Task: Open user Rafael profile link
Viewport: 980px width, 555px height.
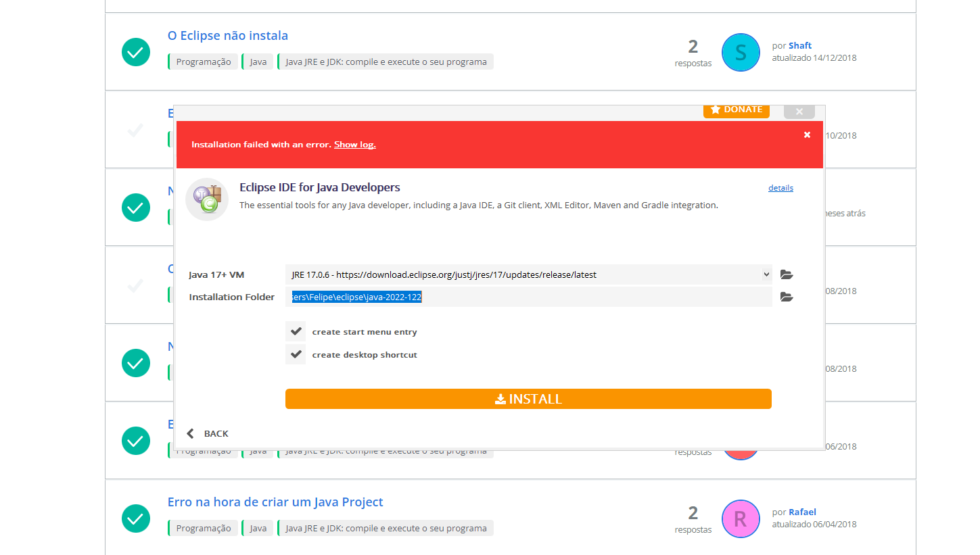Action: (802, 512)
